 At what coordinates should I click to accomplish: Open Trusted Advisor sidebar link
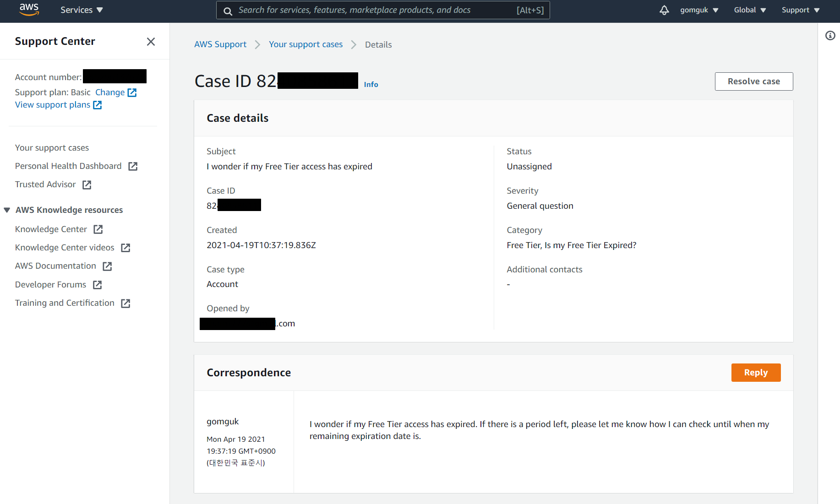(45, 184)
